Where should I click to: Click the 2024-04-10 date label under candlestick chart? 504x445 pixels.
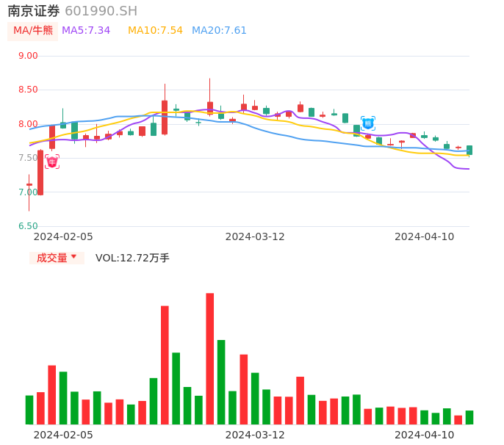point(425,236)
